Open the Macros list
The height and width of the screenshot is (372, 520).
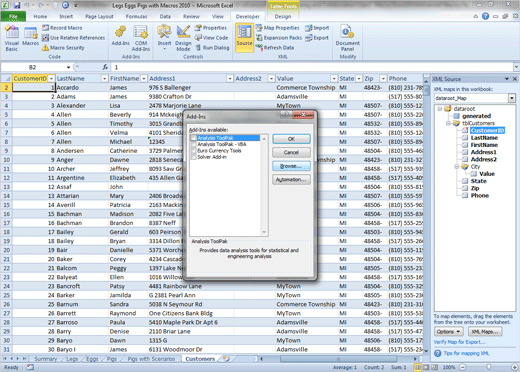[x=30, y=36]
